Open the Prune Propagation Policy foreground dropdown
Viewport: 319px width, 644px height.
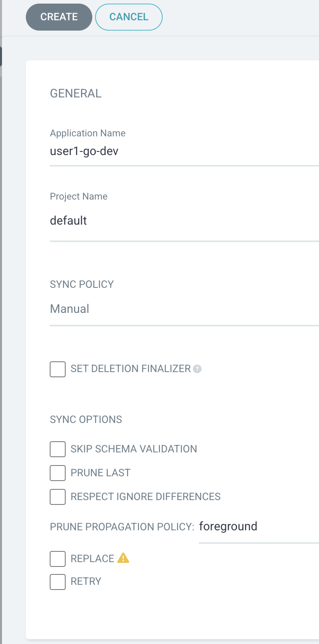point(259,527)
